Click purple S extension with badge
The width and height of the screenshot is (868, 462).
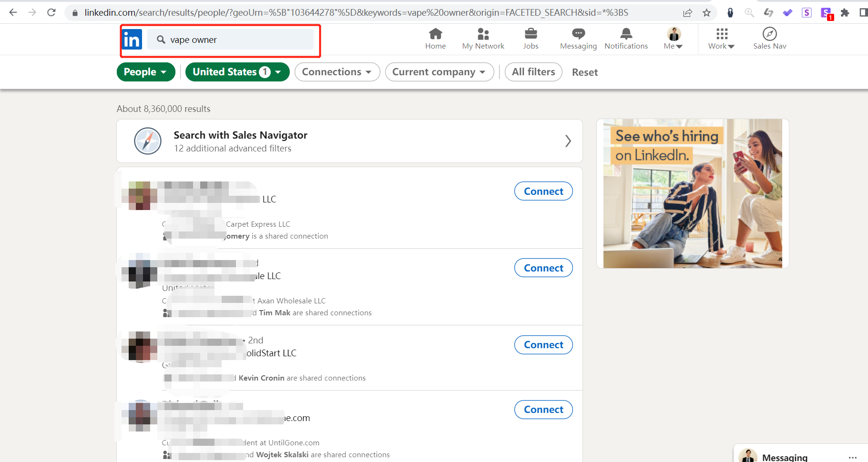[x=826, y=13]
